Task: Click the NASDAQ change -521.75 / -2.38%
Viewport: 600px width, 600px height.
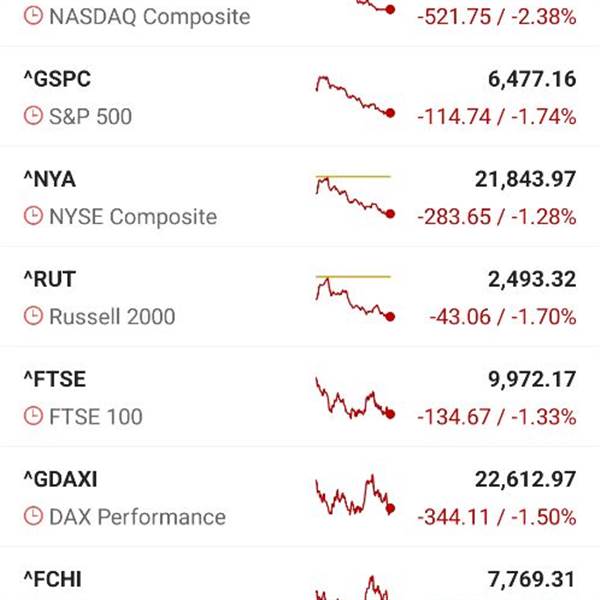Action: [x=497, y=17]
